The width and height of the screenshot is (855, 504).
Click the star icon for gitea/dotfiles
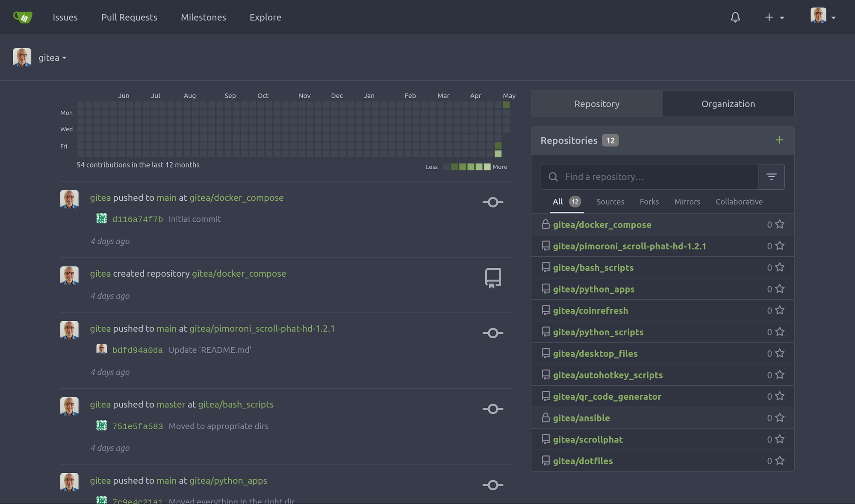coord(780,461)
